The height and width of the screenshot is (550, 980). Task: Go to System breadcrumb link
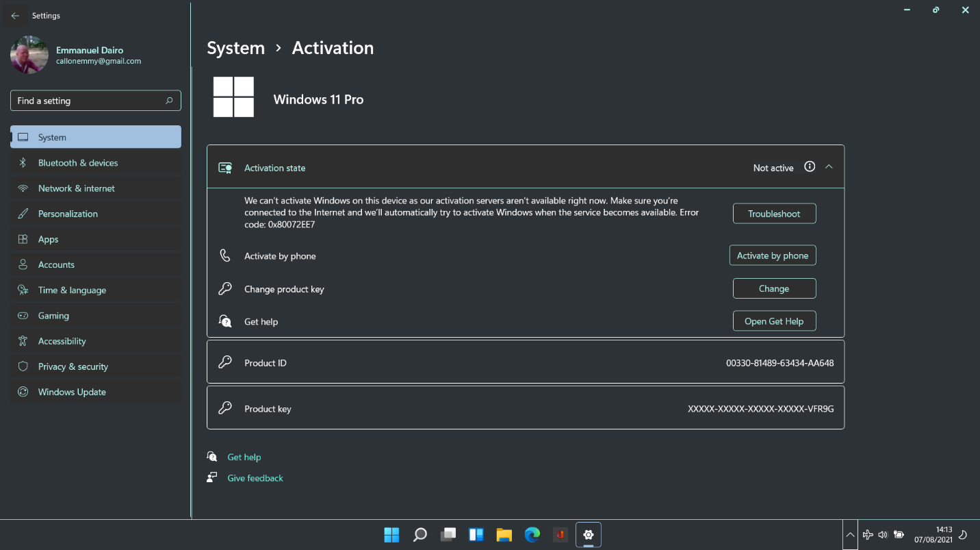235,48
